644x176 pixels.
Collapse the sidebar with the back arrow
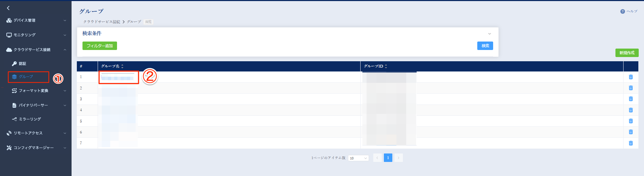coord(8,8)
